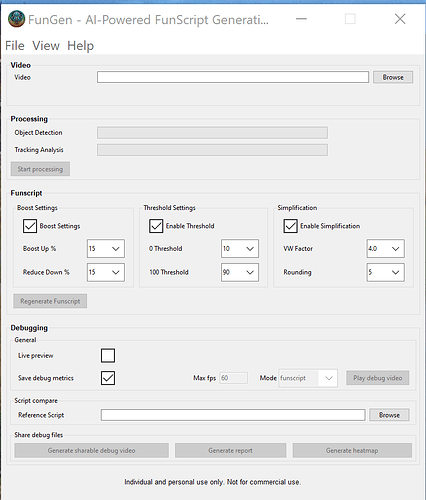Toggle the Boost Settings checkbox
The image size is (426, 500).
click(30, 226)
